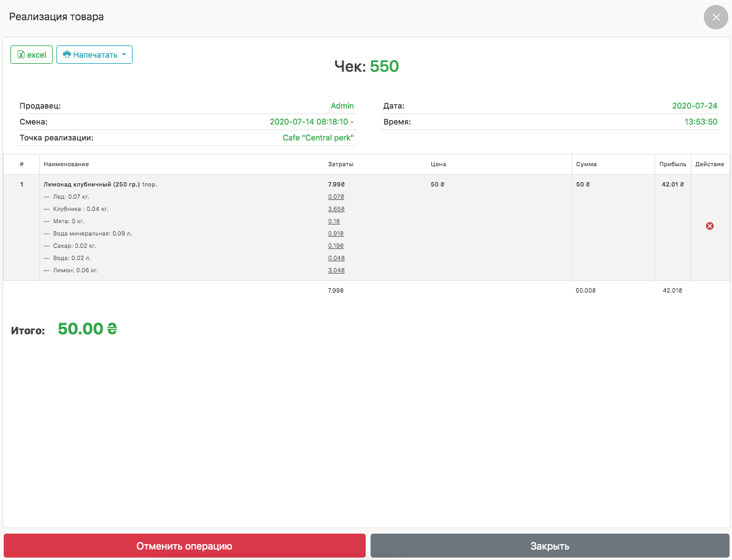Open the Клубника cost link 3.65₴
The width and height of the screenshot is (732, 560).
coord(336,209)
